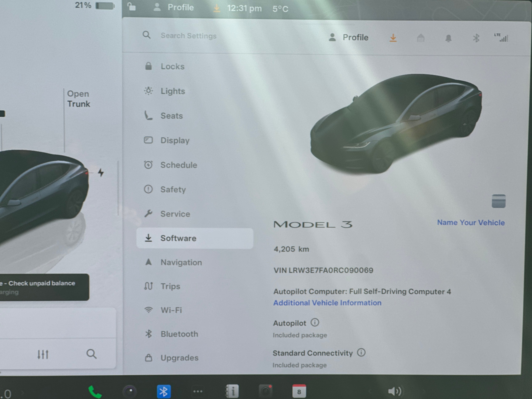Click the Name Your Vehicle link
Screen dimensions: 532x399
(471, 223)
